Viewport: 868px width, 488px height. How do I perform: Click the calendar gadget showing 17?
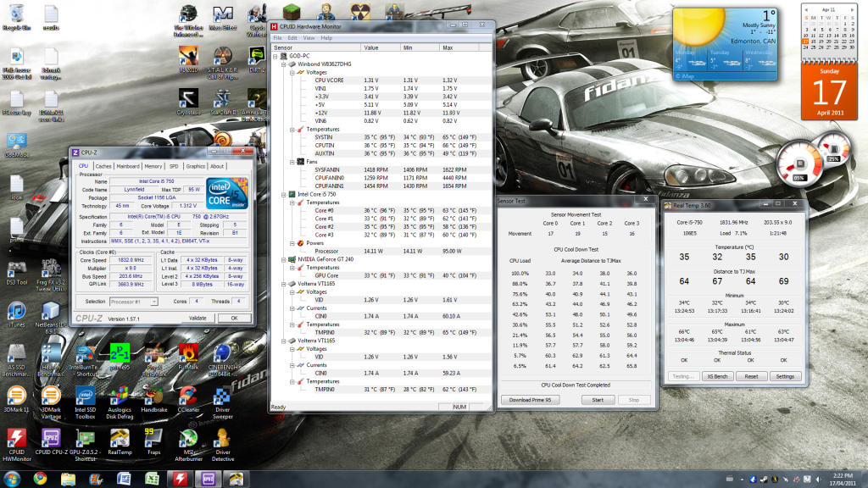829,91
